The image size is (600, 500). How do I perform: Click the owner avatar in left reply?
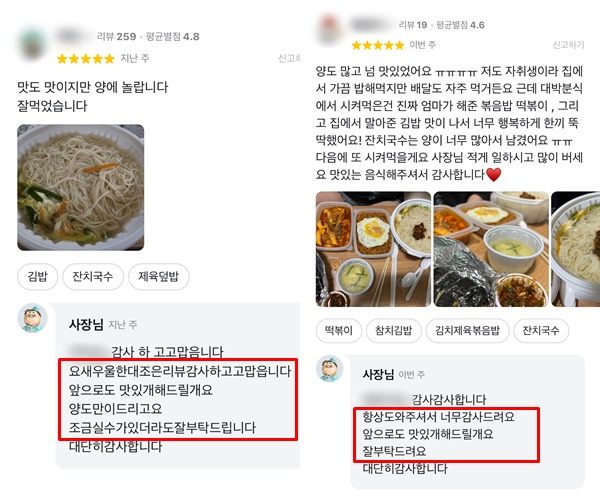point(33,319)
